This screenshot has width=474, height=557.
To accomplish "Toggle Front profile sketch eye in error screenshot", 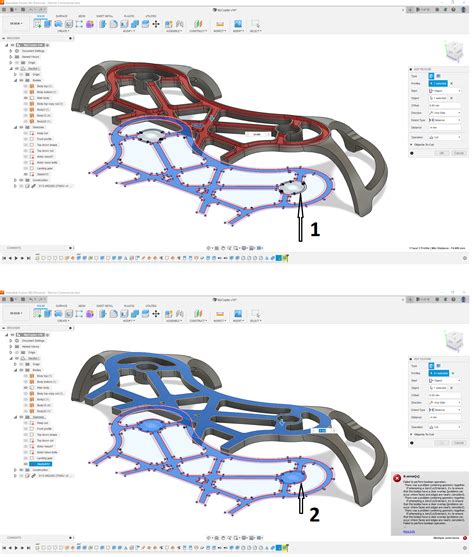I will [x=26, y=429].
